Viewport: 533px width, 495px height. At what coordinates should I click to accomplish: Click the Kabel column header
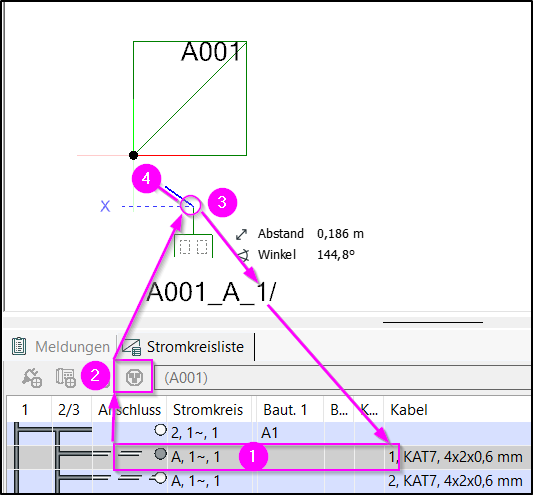tap(409, 410)
